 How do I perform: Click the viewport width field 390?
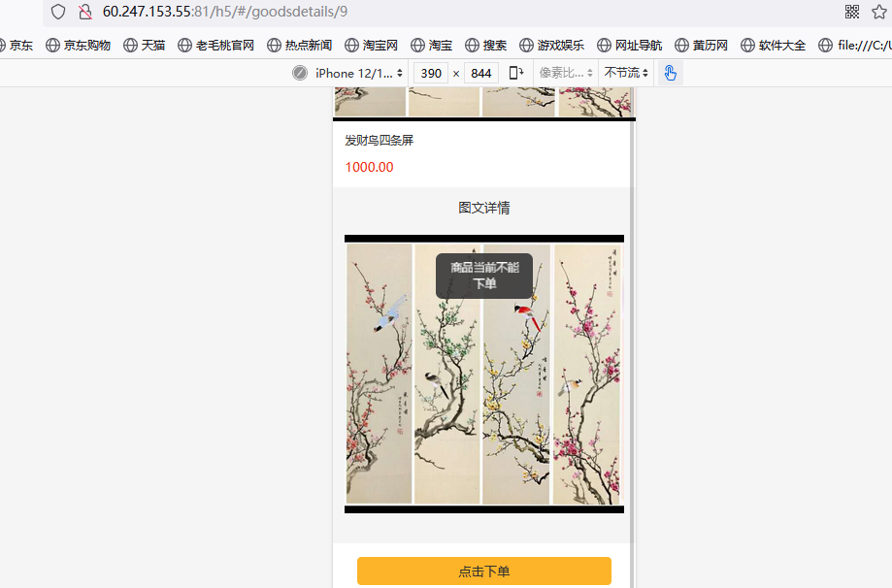(431, 73)
